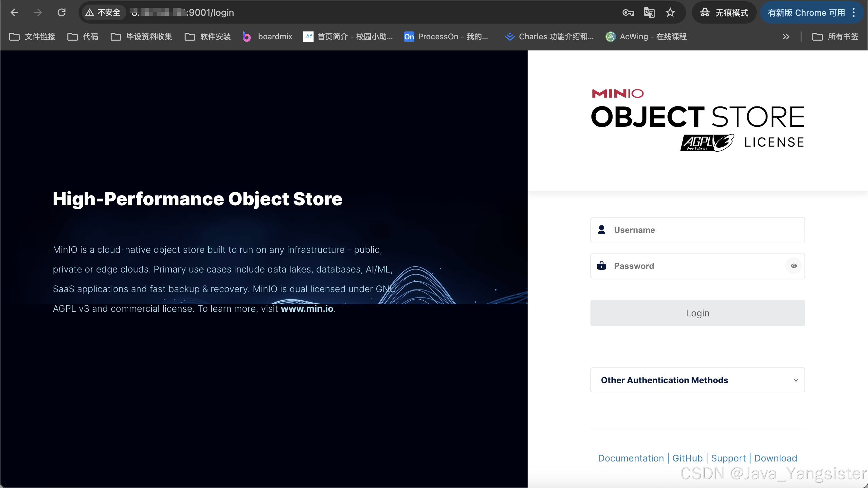Viewport: 868px width, 488px height.
Task: Click the translate page icon
Action: click(x=649, y=13)
